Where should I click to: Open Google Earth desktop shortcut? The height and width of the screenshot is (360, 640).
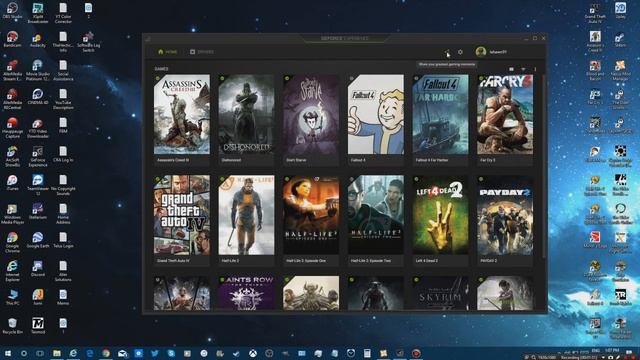point(38,240)
